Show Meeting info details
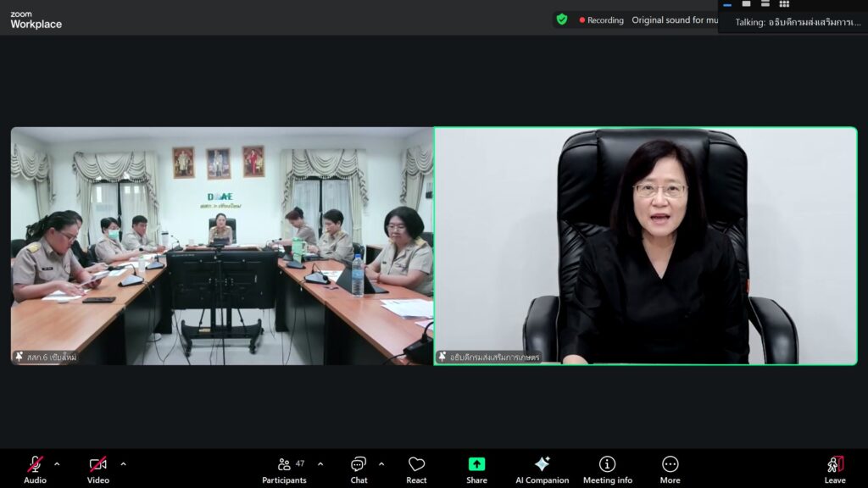 [x=607, y=469]
